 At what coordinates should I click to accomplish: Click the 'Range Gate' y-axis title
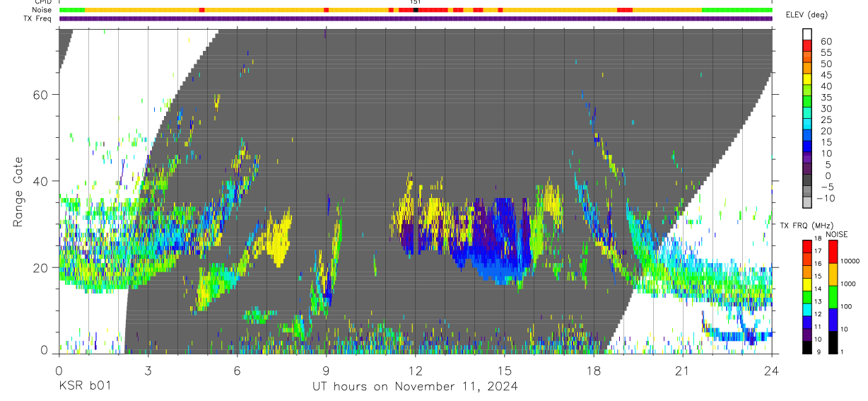coord(19,192)
